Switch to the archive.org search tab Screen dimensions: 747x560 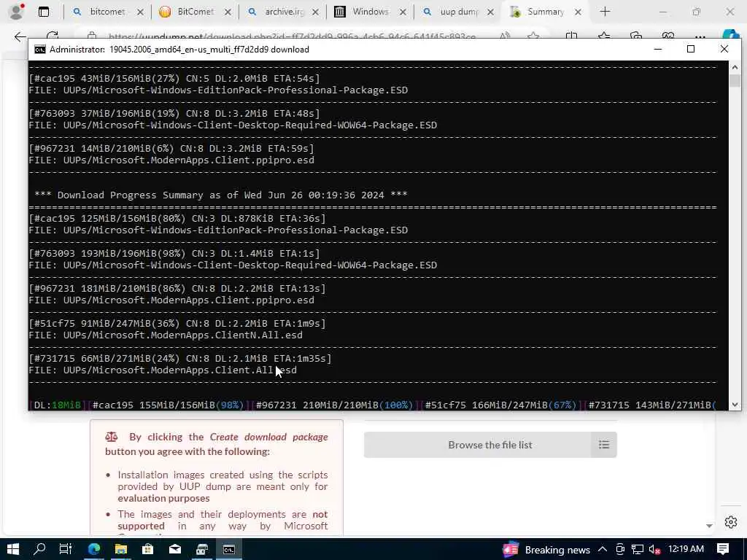[x=282, y=12]
